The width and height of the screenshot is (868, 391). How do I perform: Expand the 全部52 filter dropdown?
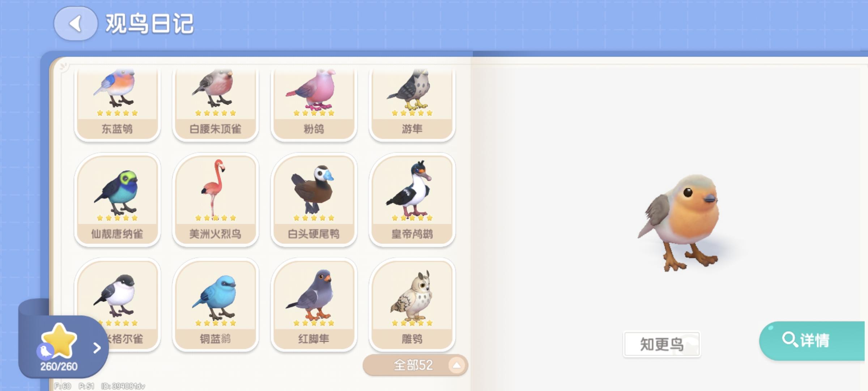click(x=415, y=365)
